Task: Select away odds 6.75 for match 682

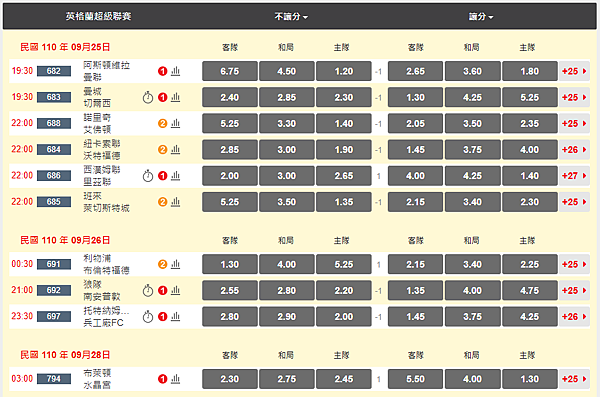Action: coord(230,71)
